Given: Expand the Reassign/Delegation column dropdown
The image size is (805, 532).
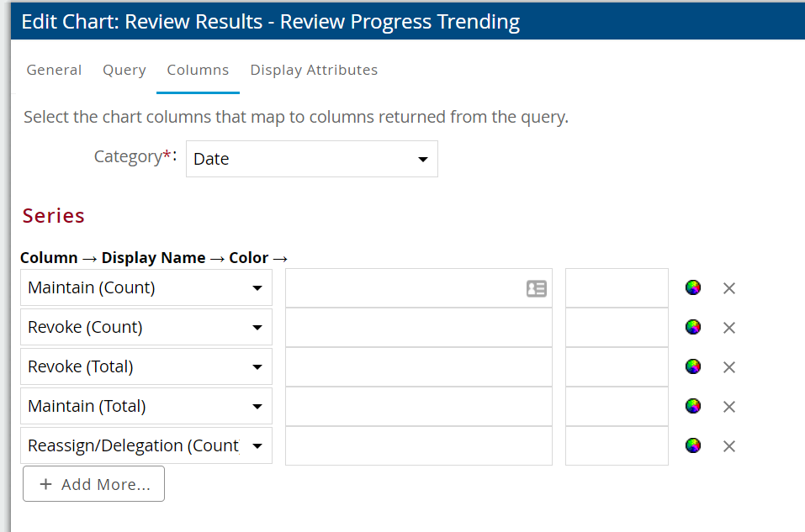Looking at the screenshot, I should tap(146, 445).
